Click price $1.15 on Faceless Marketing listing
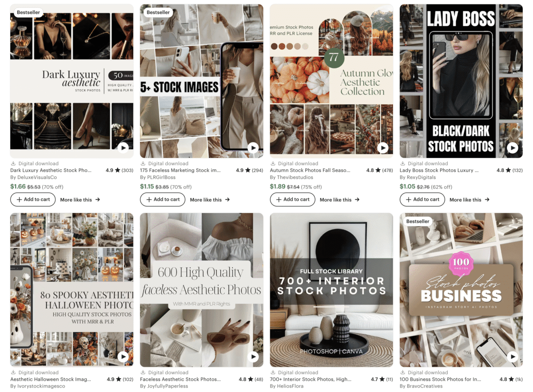This screenshot has height=392, width=533. 147,186
